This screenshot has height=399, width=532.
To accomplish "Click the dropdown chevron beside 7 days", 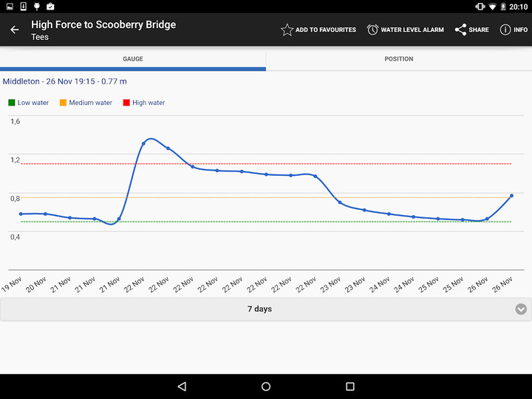I will coord(521,309).
